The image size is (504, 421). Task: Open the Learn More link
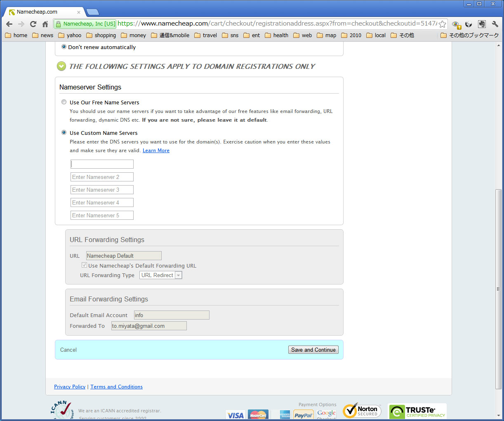[x=156, y=151]
